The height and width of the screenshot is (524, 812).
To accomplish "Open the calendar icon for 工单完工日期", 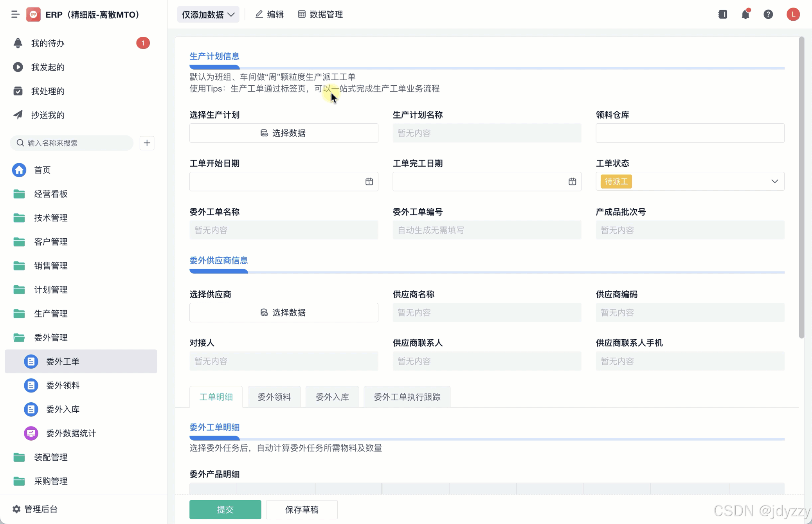I will point(572,182).
